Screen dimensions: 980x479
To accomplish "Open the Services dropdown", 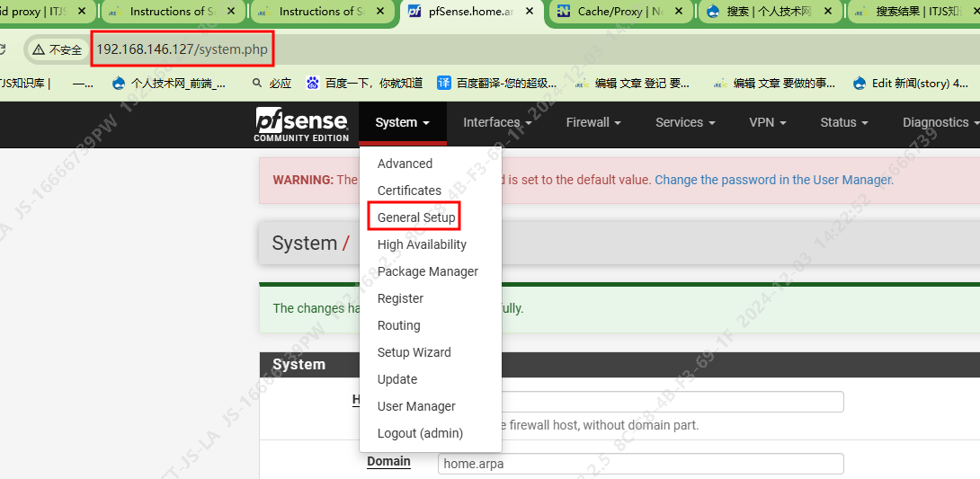I will pyautogui.click(x=685, y=122).
